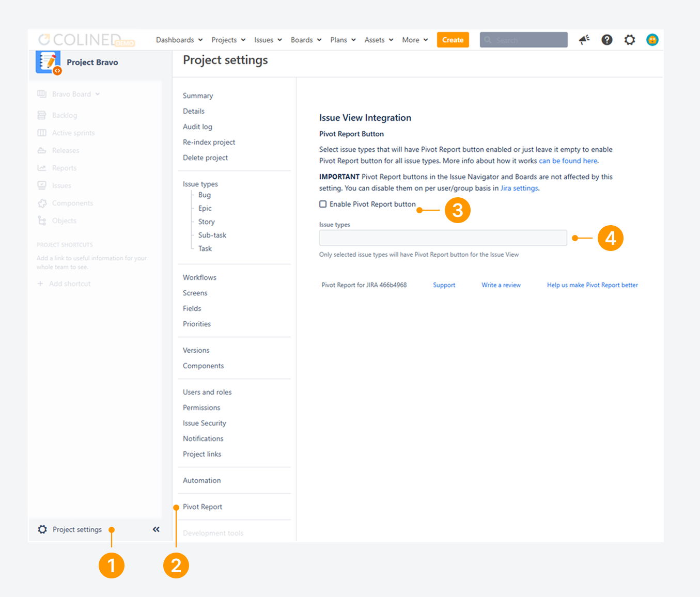Click the Project Bravo avatar icon

[x=49, y=62]
